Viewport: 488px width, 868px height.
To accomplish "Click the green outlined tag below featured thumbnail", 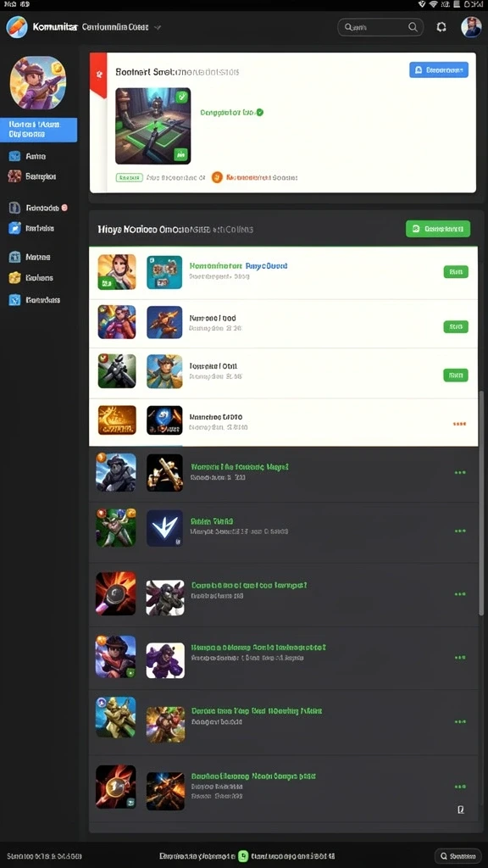I will click(130, 178).
